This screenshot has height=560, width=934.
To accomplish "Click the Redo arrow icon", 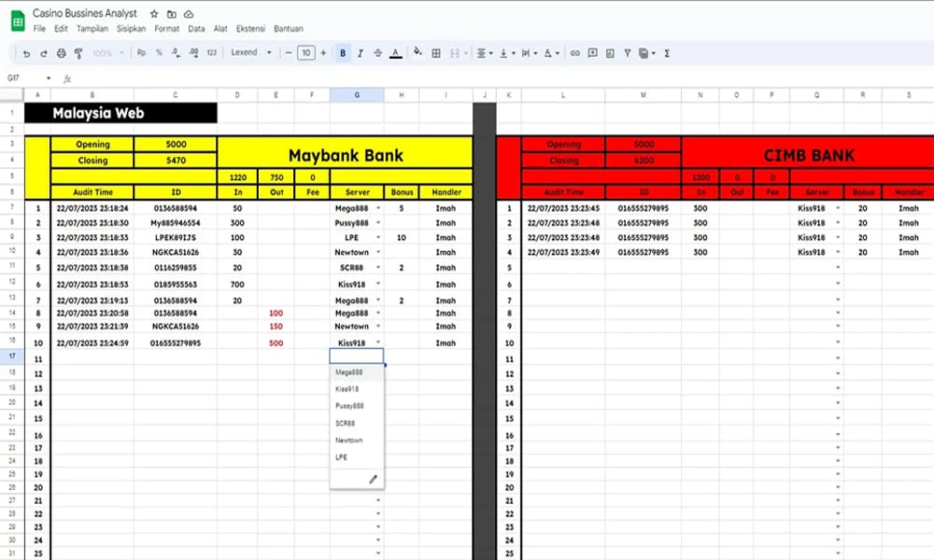I will click(44, 53).
